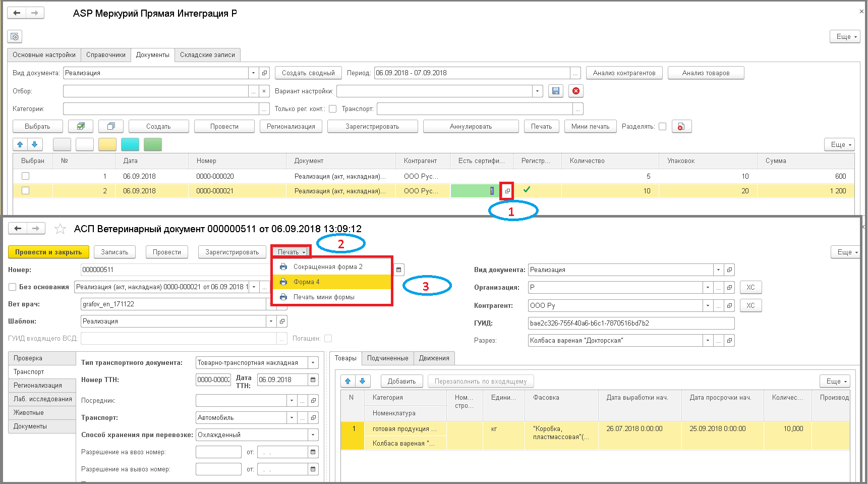Open Еще menu in Товары tab

[835, 381]
